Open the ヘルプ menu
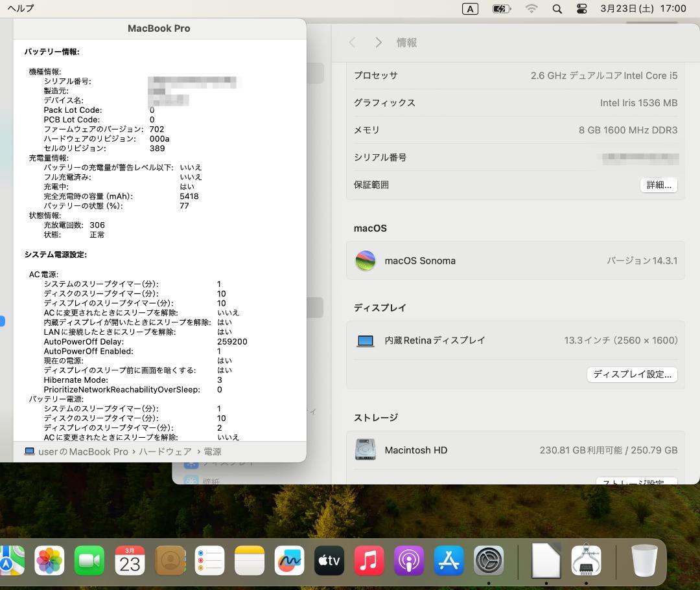Image resolution: width=700 pixels, height=590 pixels. point(21,8)
